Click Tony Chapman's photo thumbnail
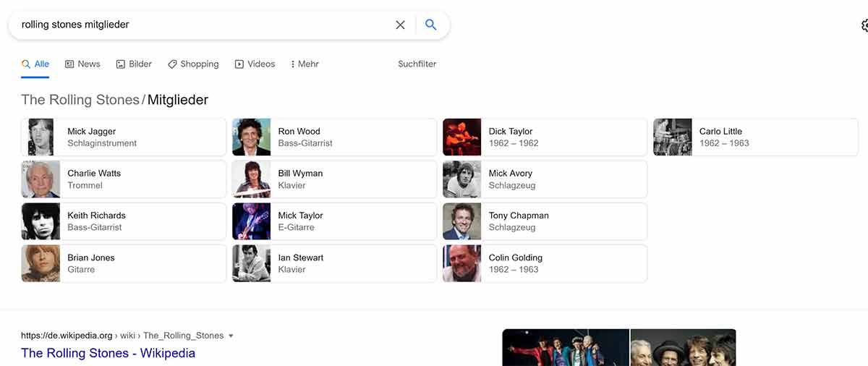 462,221
